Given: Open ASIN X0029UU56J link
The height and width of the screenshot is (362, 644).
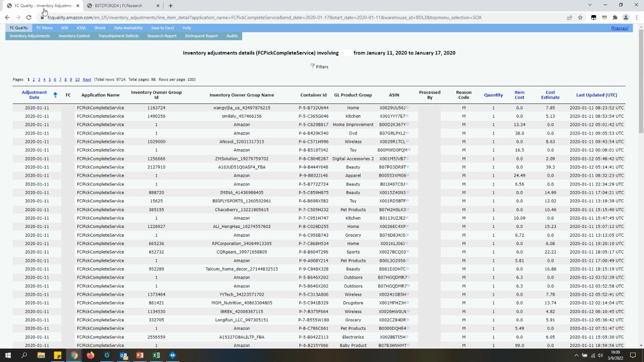Looking at the screenshot, I should [x=392, y=108].
